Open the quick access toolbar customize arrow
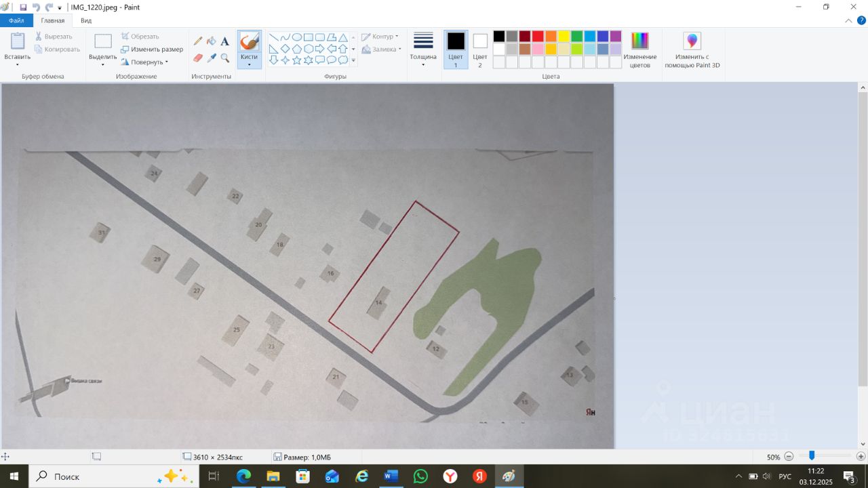The image size is (868, 488). (x=60, y=8)
